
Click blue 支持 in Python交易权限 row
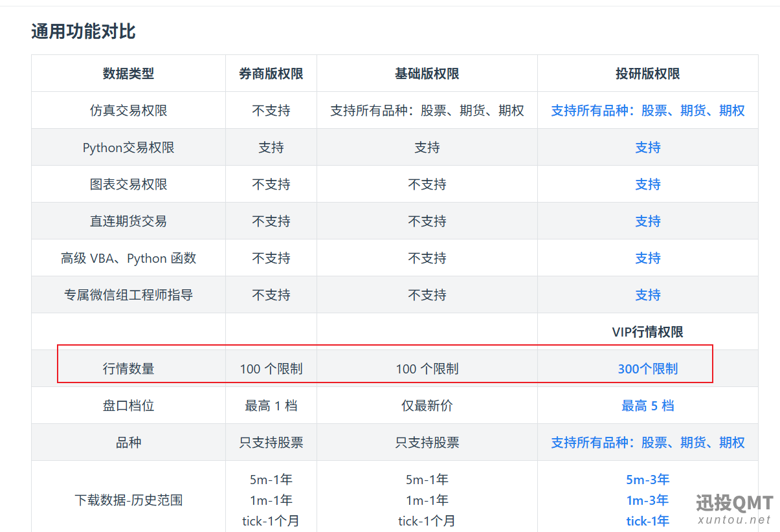click(647, 148)
